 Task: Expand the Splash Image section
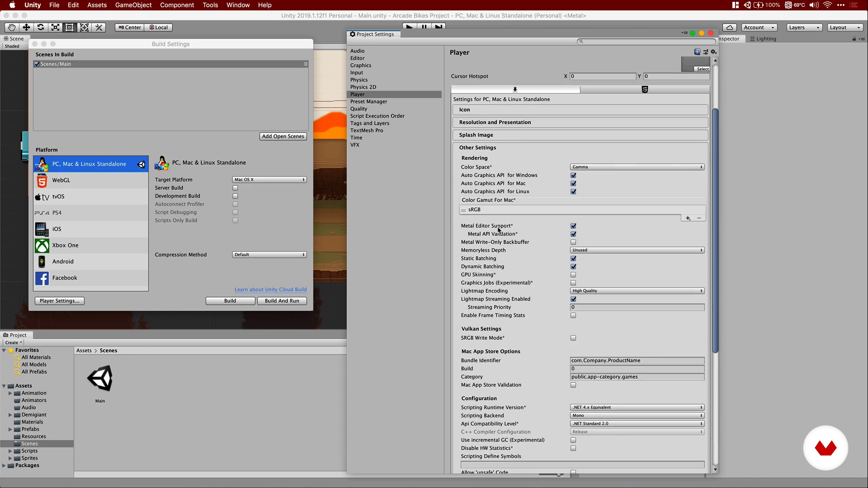coord(580,135)
